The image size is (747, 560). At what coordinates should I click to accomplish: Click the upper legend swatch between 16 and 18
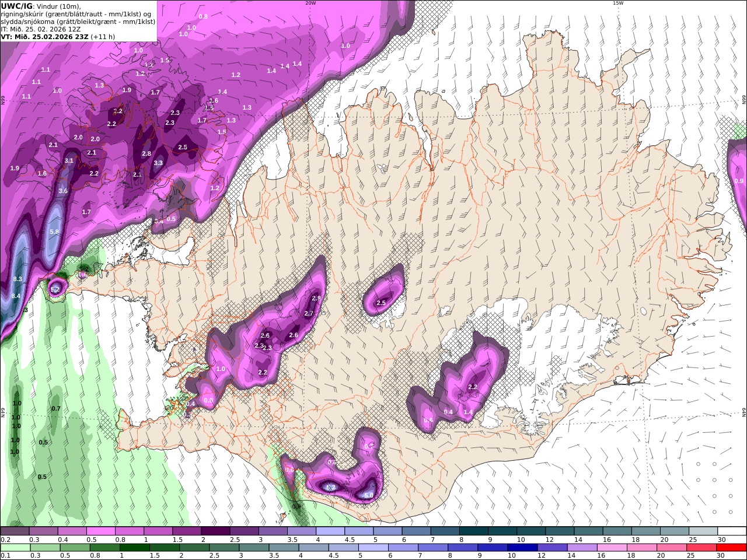click(617, 531)
